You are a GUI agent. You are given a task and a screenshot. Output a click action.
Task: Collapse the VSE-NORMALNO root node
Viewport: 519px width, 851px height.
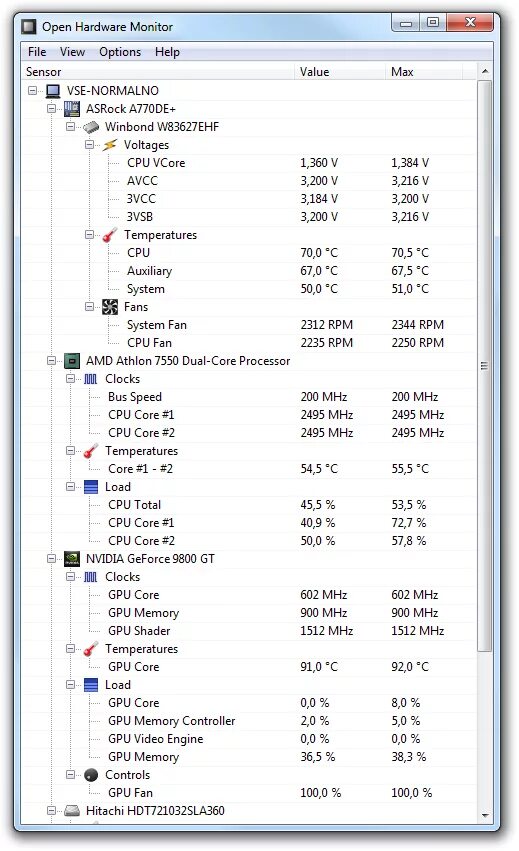33,91
